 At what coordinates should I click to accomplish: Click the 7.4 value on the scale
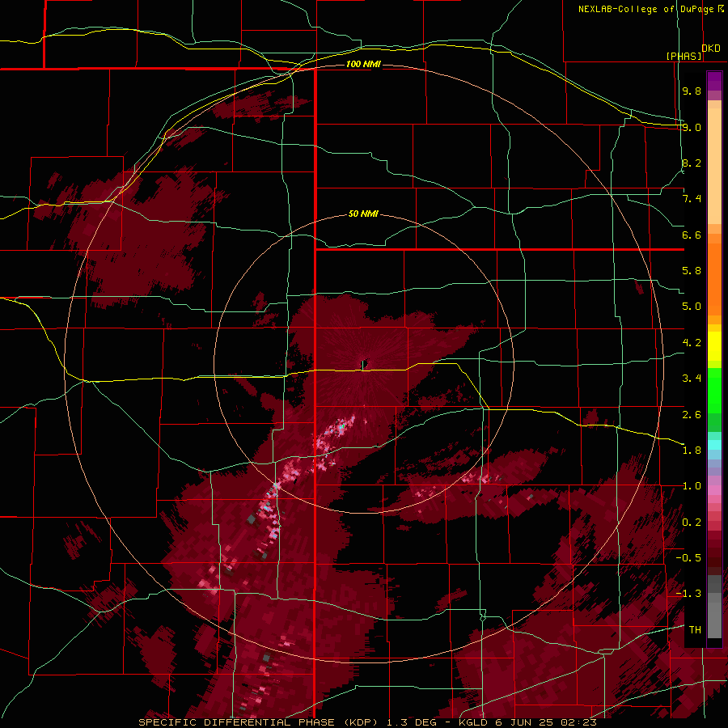click(x=692, y=199)
